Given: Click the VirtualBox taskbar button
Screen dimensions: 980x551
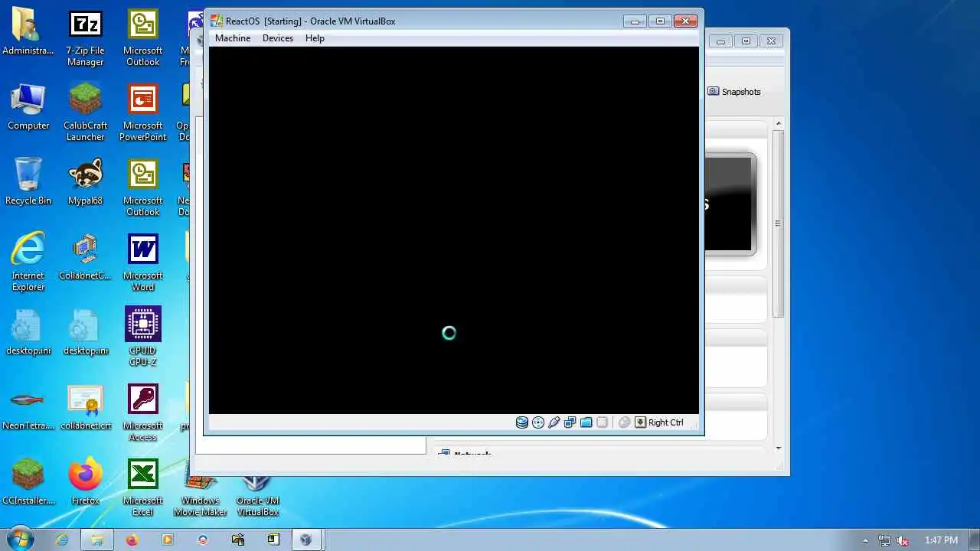Looking at the screenshot, I should pyautogui.click(x=305, y=540).
